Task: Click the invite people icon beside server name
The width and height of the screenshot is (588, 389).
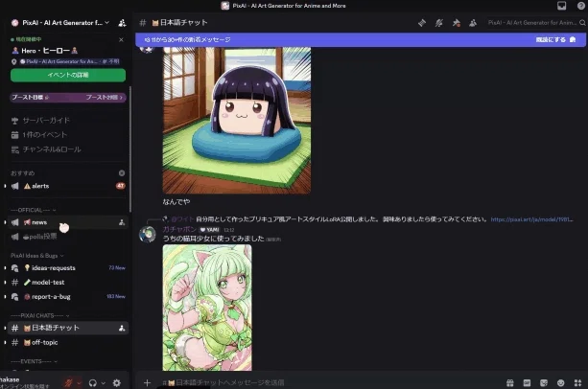Action: (x=122, y=23)
